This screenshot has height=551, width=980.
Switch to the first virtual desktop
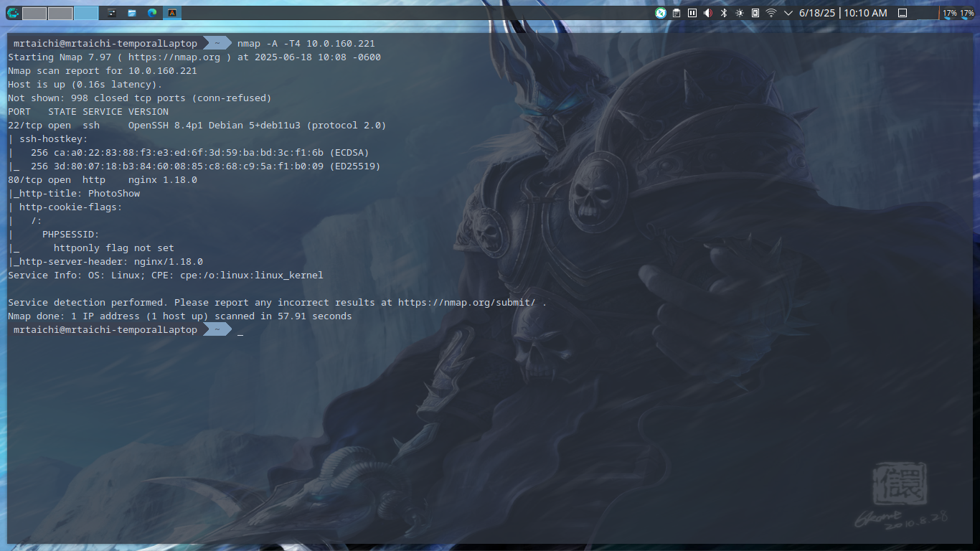(34, 13)
